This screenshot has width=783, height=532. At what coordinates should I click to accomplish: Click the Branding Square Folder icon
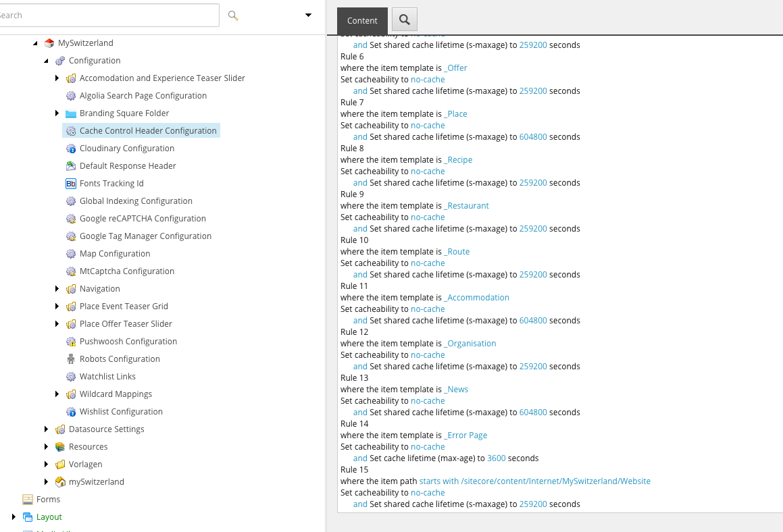tap(71, 113)
